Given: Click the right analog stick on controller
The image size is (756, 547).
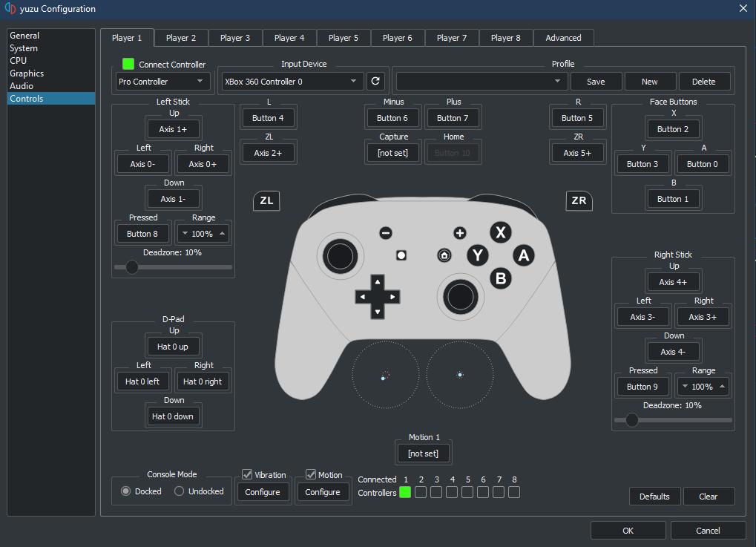Looking at the screenshot, I should point(461,297).
